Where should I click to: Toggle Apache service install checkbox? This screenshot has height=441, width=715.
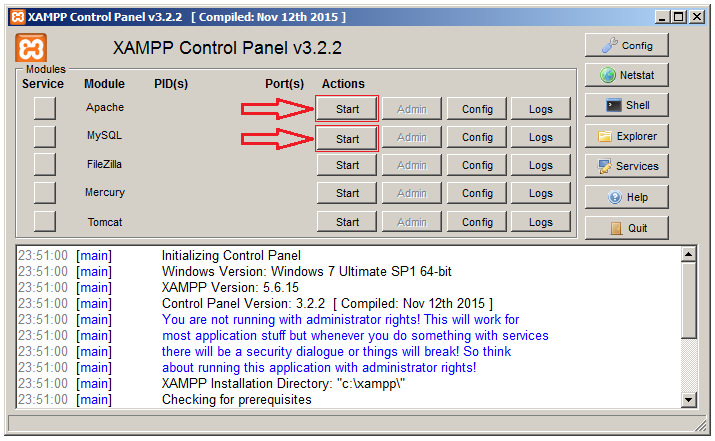[x=45, y=109]
